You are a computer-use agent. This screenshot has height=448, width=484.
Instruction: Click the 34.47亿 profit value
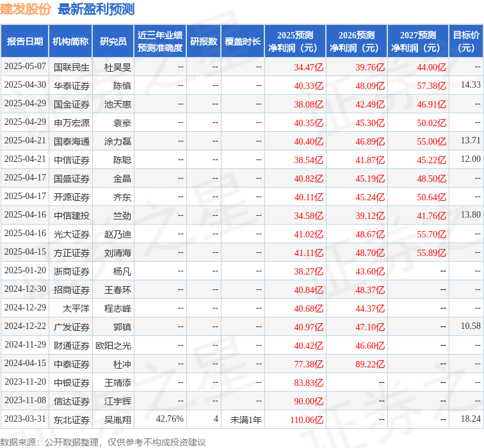click(309, 67)
